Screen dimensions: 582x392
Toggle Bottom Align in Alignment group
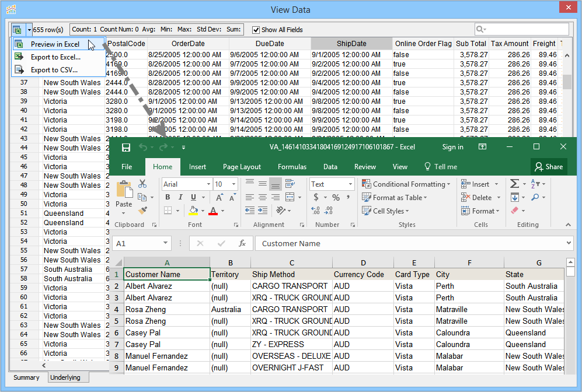(276, 184)
